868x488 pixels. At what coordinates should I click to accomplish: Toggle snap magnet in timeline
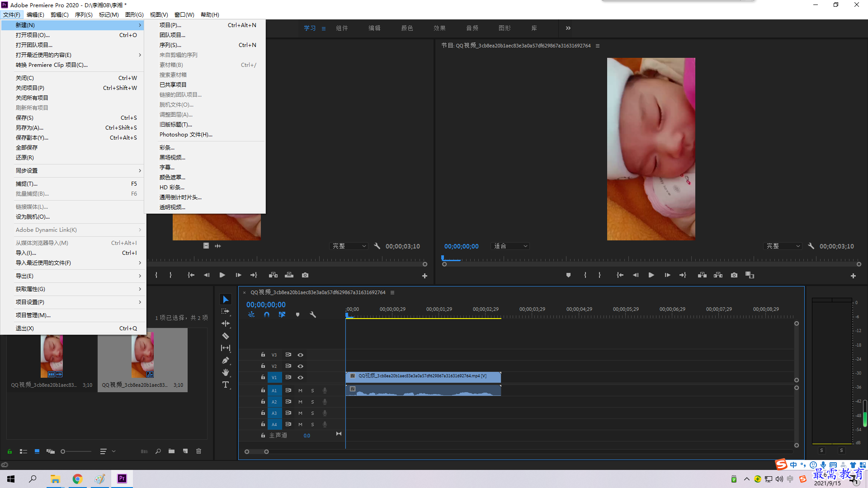click(267, 314)
